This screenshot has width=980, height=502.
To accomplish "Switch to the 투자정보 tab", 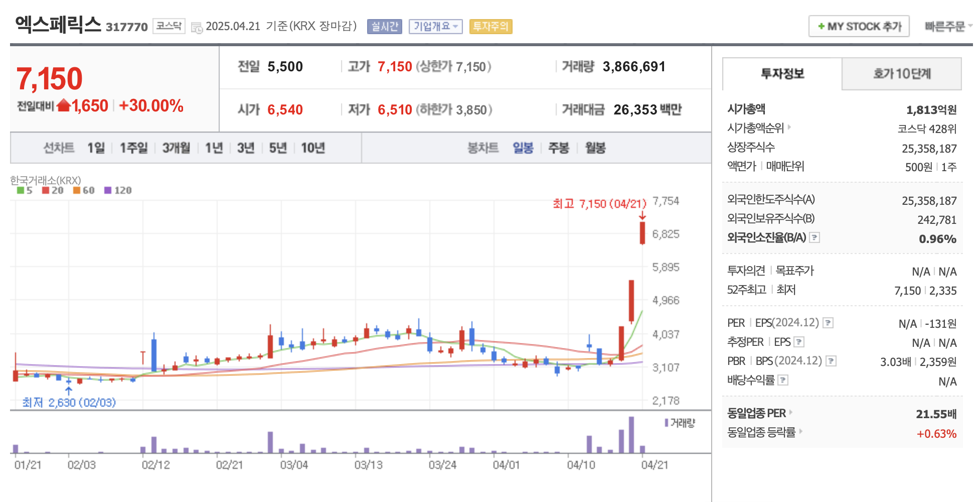I will point(782,74).
